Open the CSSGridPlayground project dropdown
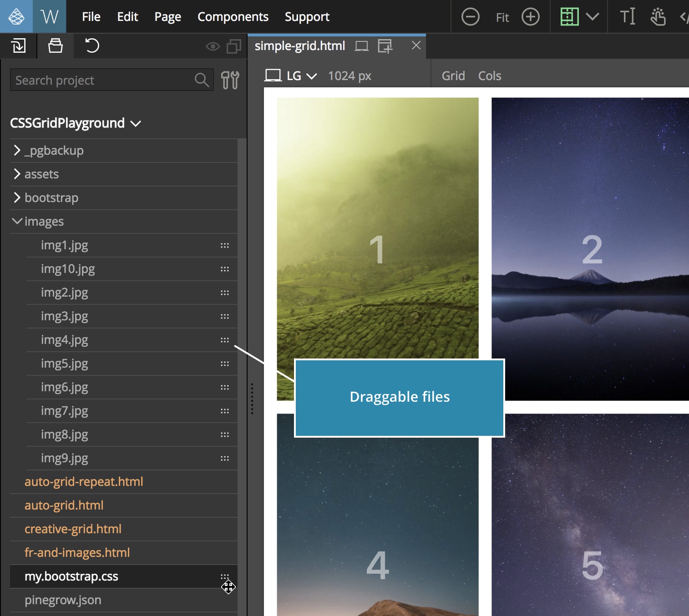The image size is (689, 616). tap(76, 123)
